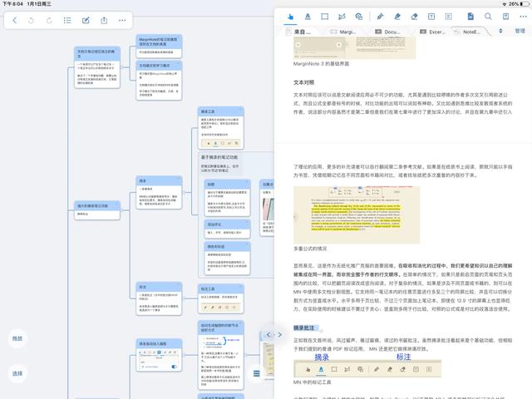Collapse the 标注工具 node corner arrow
Viewport: 532px width, 399px height.
241,287
